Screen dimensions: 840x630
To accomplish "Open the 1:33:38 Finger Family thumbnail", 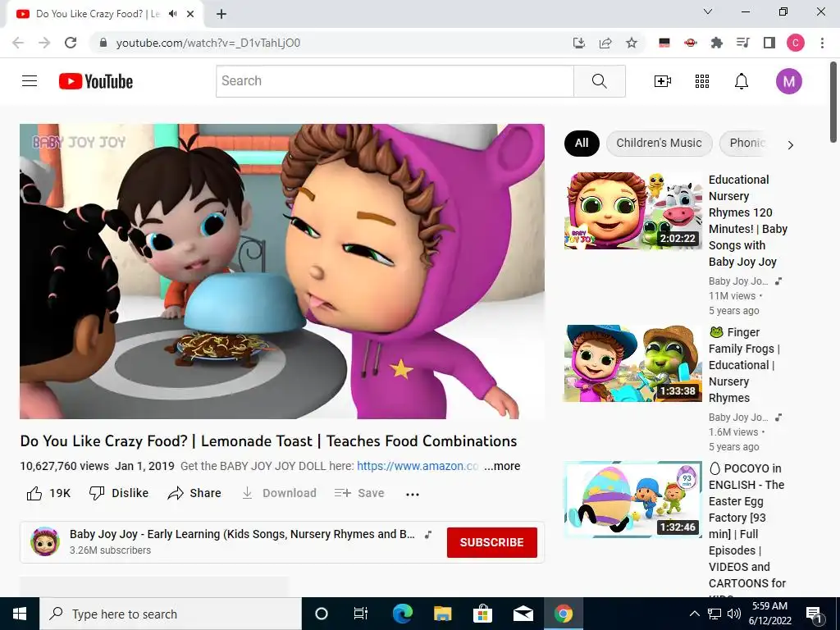I will point(632,363).
